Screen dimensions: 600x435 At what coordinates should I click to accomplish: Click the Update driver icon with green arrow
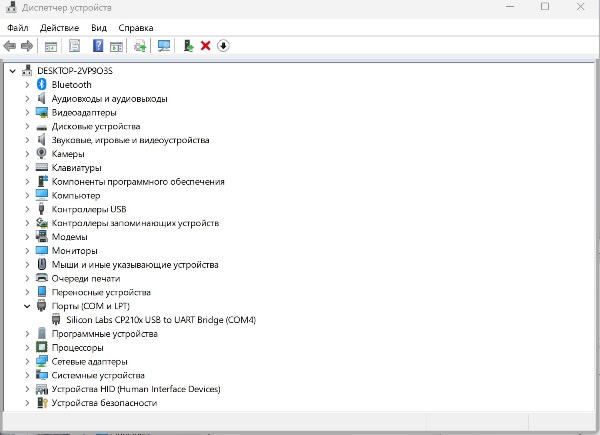pyautogui.click(x=188, y=46)
